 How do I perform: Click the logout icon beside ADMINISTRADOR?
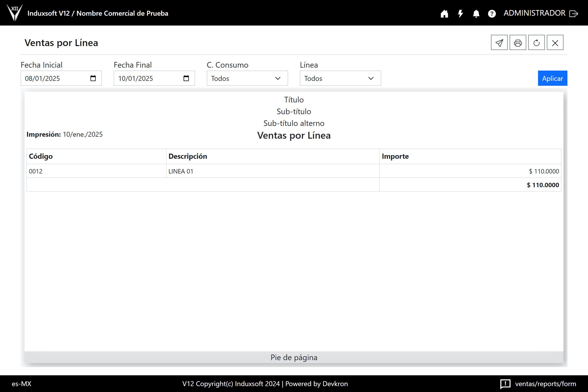tap(574, 13)
